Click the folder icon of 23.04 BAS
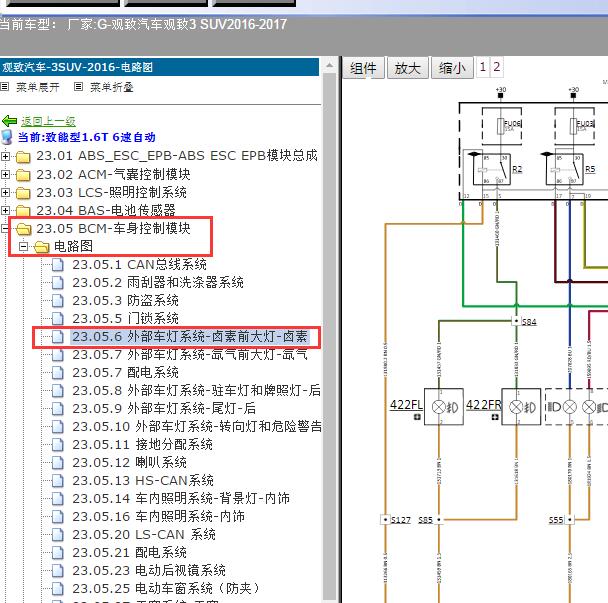Viewport: 608px width, 603px height. coord(23,211)
